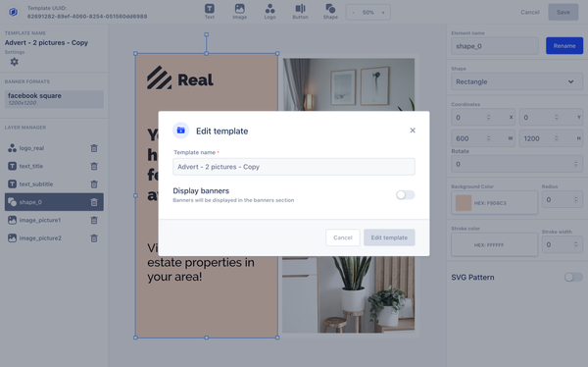Add a Logo element from toolbar
588x367 pixels.
(x=270, y=12)
